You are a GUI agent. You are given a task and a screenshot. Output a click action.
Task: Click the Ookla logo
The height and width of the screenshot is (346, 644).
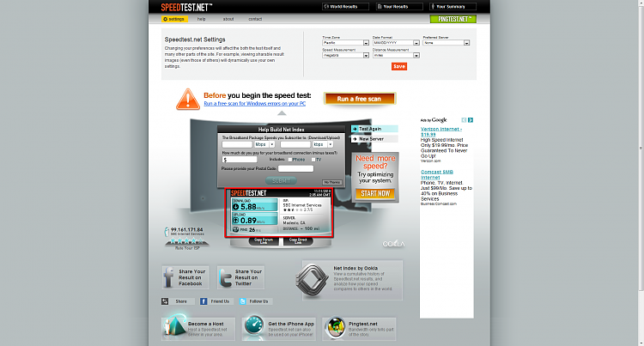tap(393, 244)
